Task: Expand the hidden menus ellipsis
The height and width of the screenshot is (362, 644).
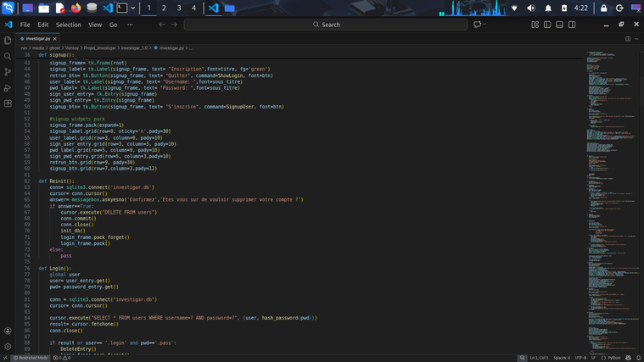Action: pyautogui.click(x=130, y=25)
